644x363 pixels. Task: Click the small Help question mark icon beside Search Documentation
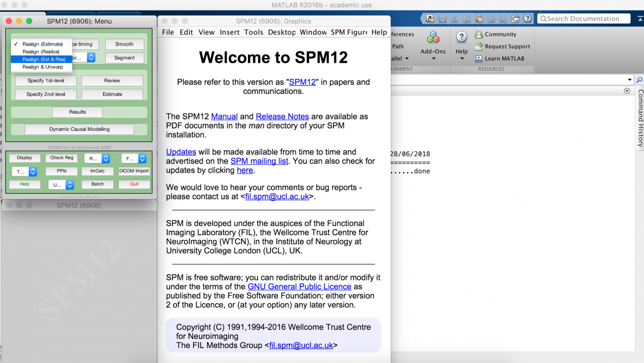pos(528,19)
